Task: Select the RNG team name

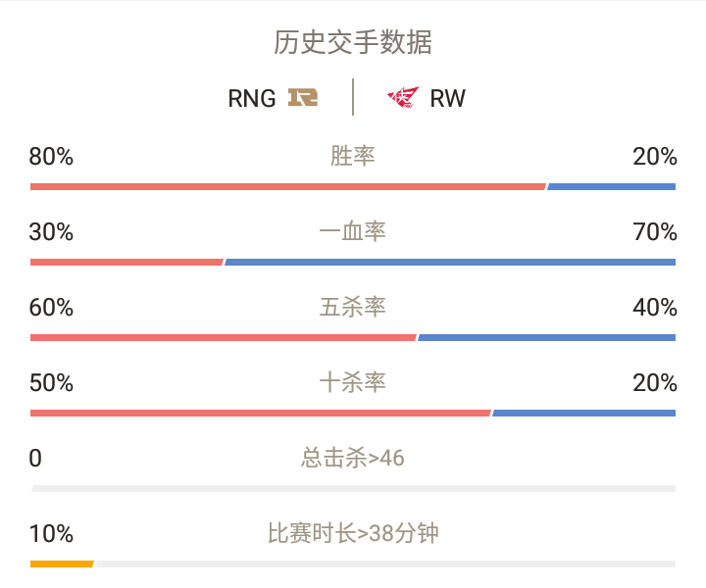Action: [252, 99]
